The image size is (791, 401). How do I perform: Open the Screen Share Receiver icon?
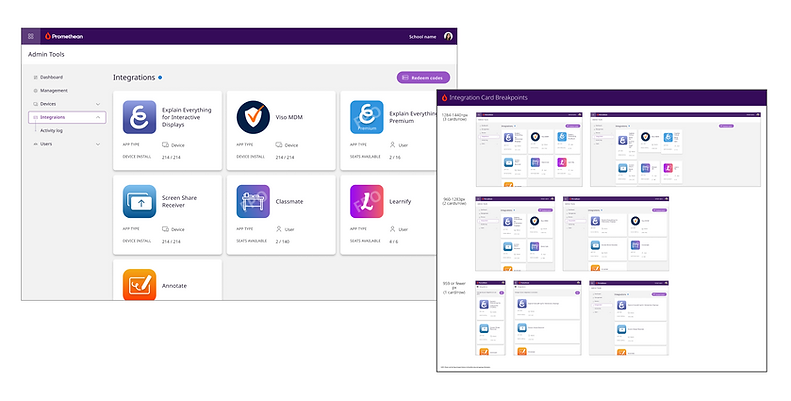pyautogui.click(x=139, y=201)
